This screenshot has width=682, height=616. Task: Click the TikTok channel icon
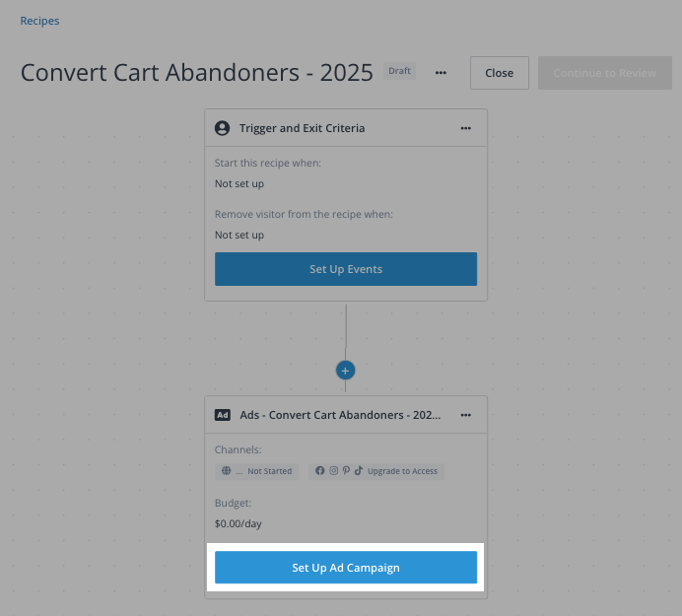tap(359, 471)
